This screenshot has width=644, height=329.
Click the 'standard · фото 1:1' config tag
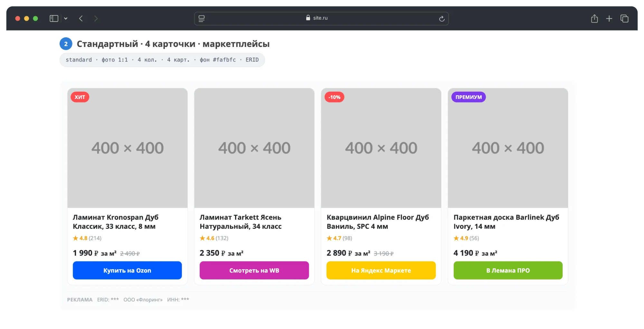point(162,60)
